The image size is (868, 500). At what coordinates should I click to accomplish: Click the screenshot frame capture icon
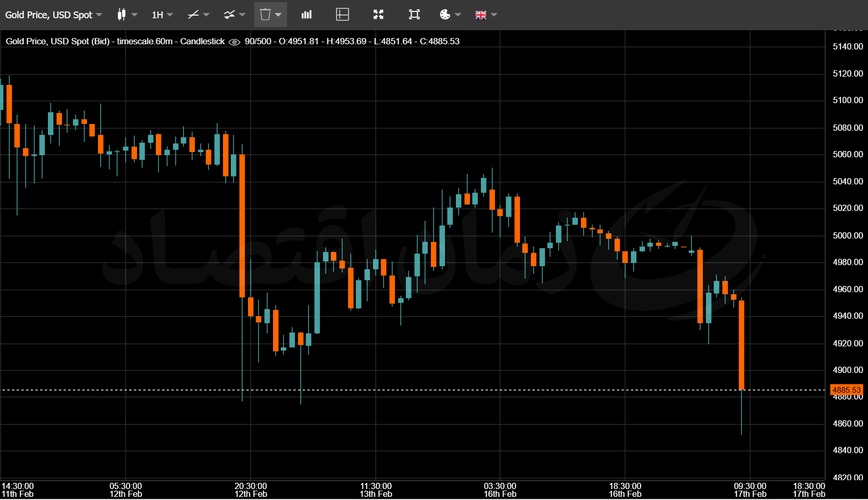414,15
